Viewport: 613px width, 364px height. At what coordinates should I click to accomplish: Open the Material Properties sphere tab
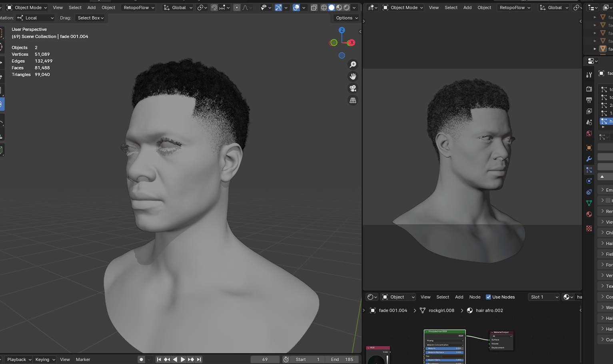(589, 214)
